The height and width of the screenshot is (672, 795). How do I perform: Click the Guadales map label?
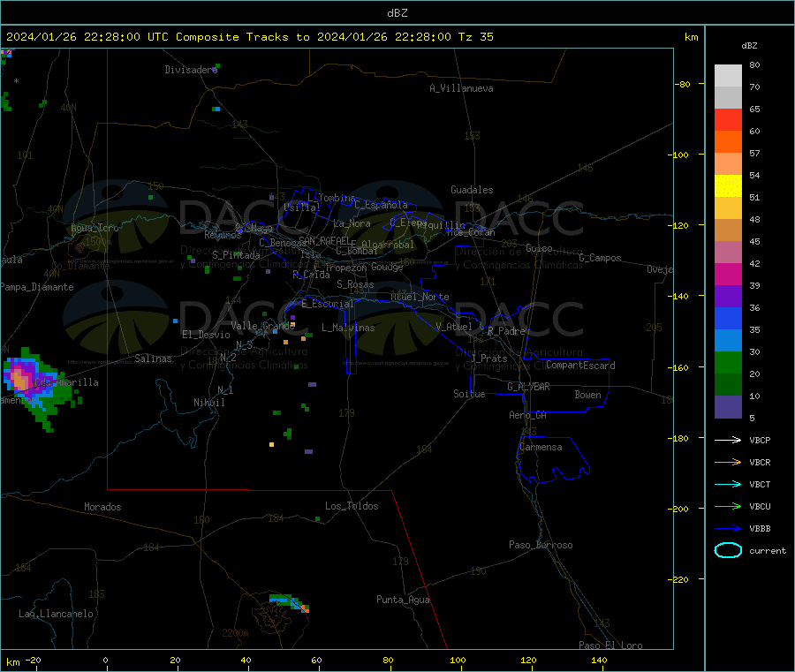tap(472, 190)
